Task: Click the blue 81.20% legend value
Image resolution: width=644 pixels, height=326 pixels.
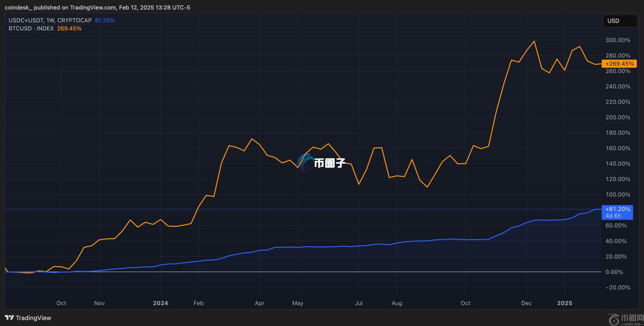Action: (x=105, y=20)
